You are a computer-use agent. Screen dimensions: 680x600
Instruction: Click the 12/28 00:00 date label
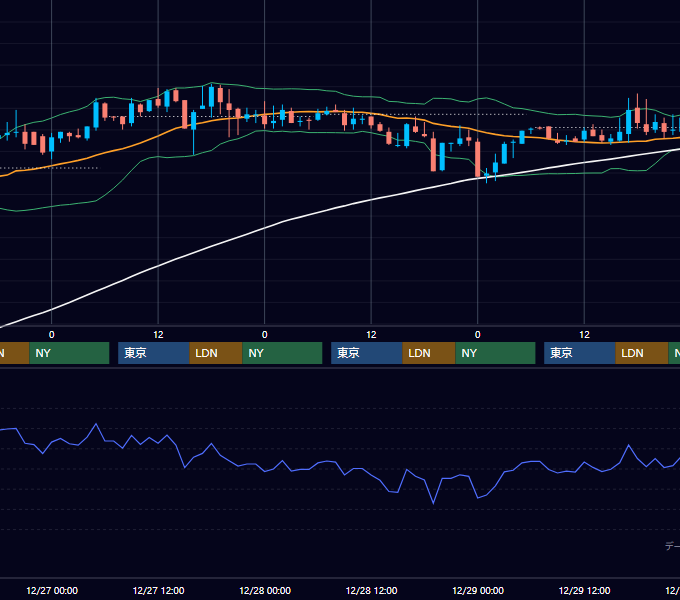coord(265,590)
